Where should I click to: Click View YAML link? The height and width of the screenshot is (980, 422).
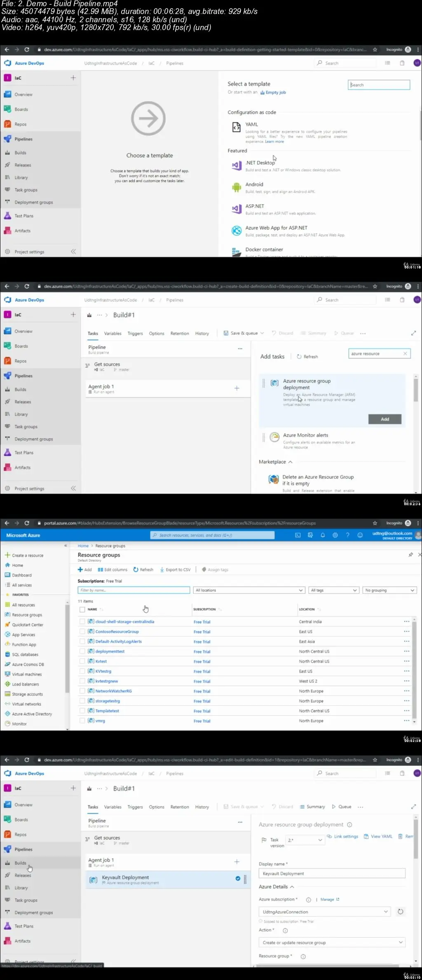(378, 836)
